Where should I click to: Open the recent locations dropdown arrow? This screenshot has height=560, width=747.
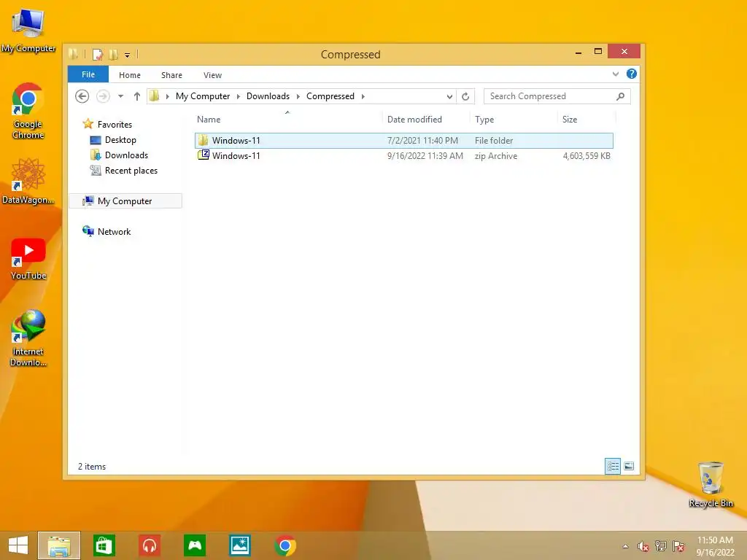[x=120, y=96]
